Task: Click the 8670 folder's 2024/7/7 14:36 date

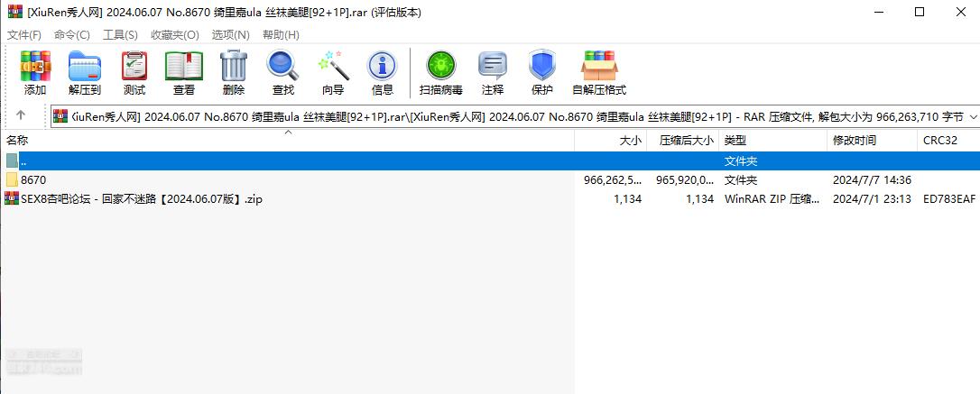Action: 872,179
